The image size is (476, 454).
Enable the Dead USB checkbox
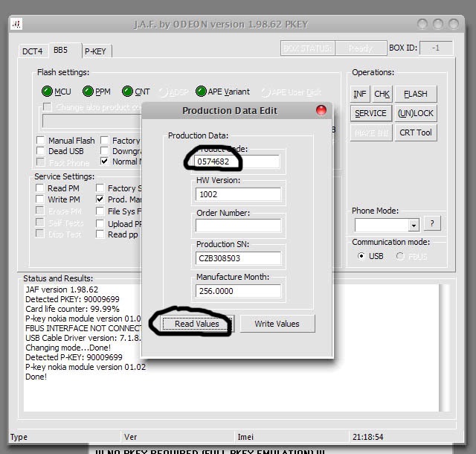(x=41, y=151)
